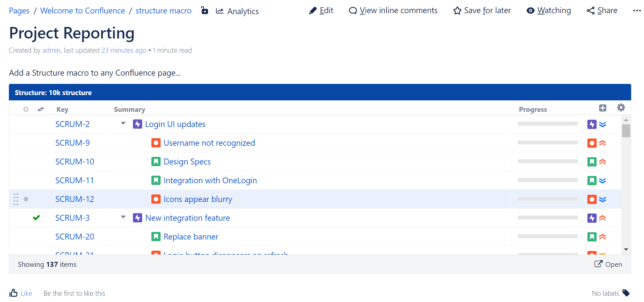Click the purple epic icon beside Login UI updates
The width and height of the screenshot is (644, 302).
point(137,124)
